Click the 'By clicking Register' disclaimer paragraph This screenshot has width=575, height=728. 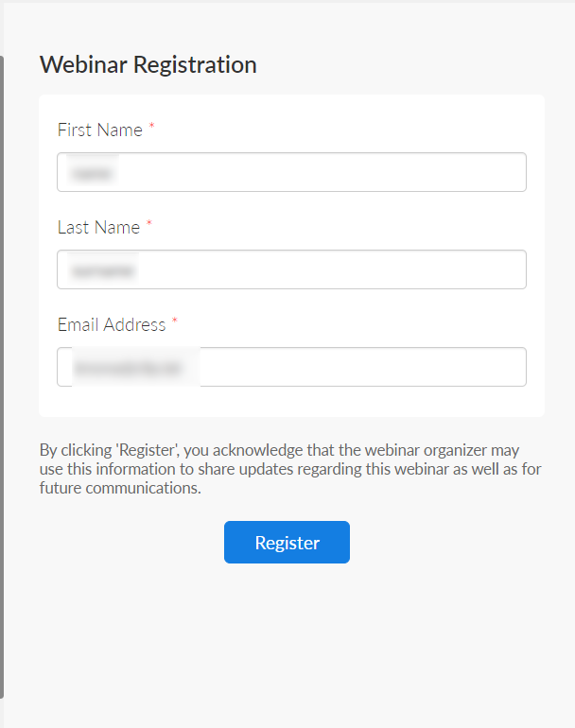pyautogui.click(x=290, y=469)
